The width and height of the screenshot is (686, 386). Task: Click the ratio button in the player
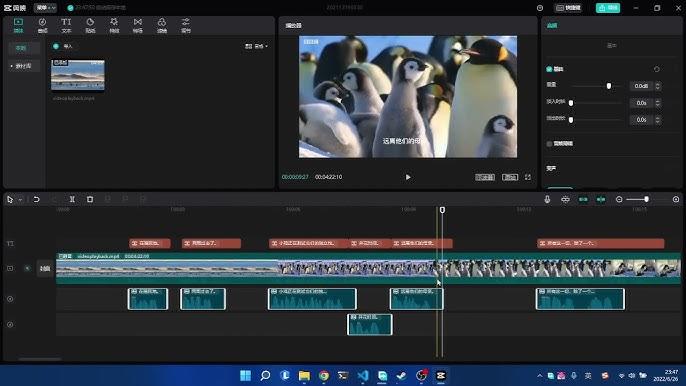tap(510, 177)
